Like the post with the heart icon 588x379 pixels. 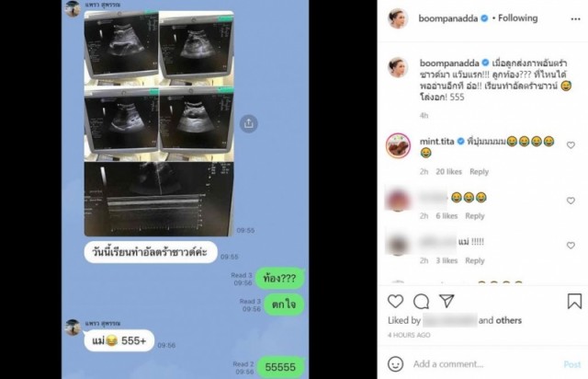[x=395, y=301]
